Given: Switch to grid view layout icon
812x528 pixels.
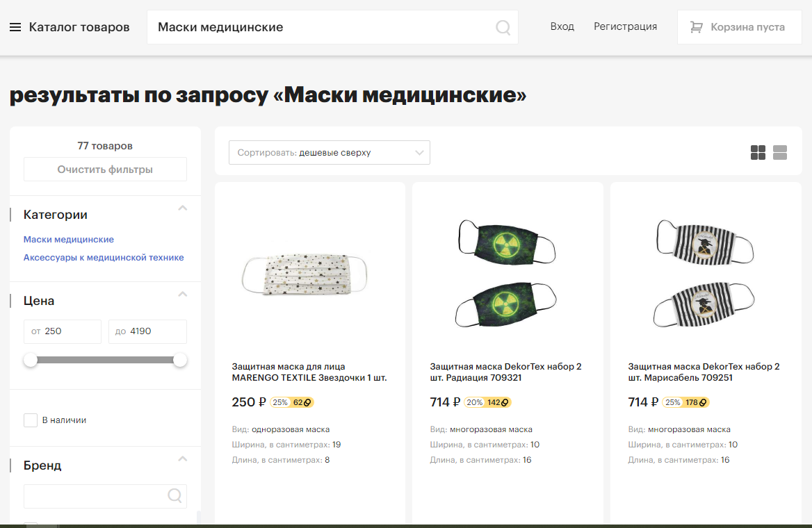Looking at the screenshot, I should pyautogui.click(x=758, y=152).
